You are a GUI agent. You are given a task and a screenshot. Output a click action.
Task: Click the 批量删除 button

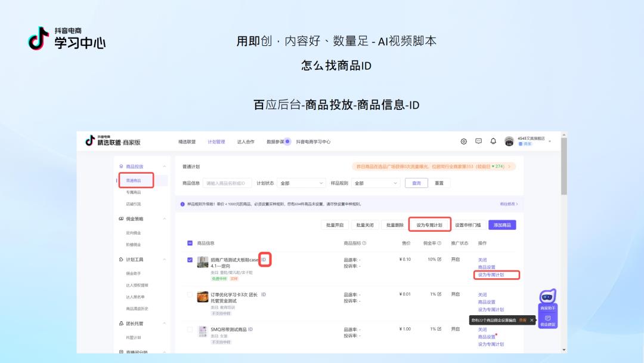(x=395, y=225)
